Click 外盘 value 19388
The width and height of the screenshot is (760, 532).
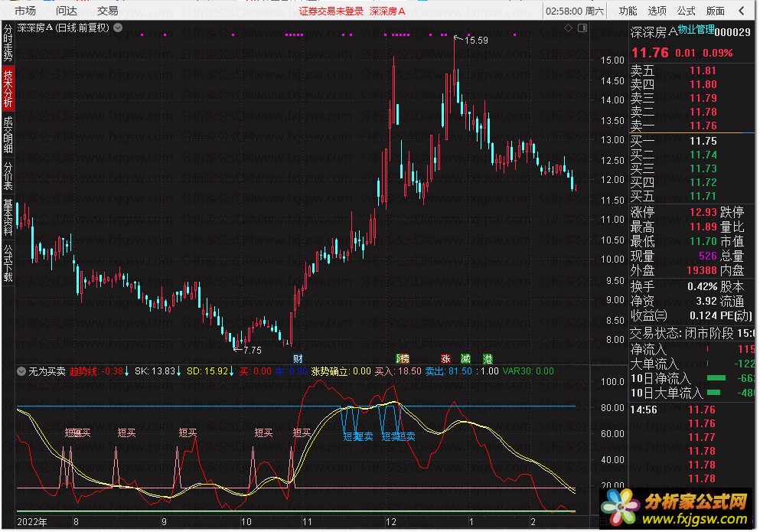(701, 270)
